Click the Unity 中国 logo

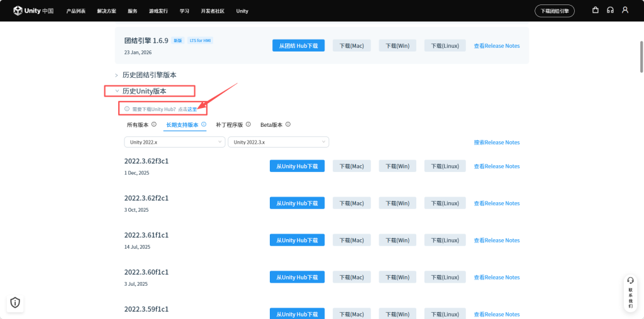(33, 11)
